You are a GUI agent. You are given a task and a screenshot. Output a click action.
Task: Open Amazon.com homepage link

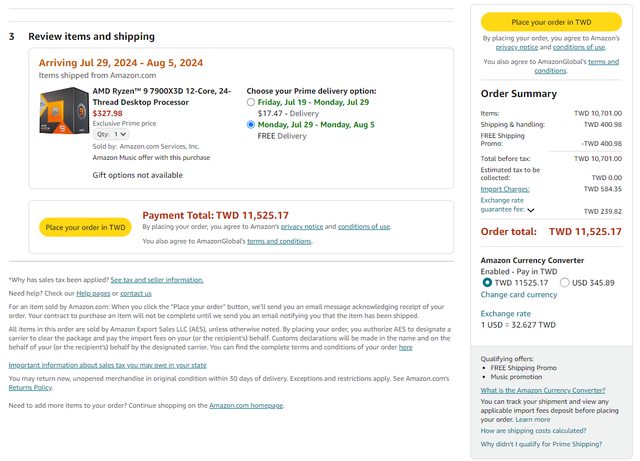coord(246,405)
